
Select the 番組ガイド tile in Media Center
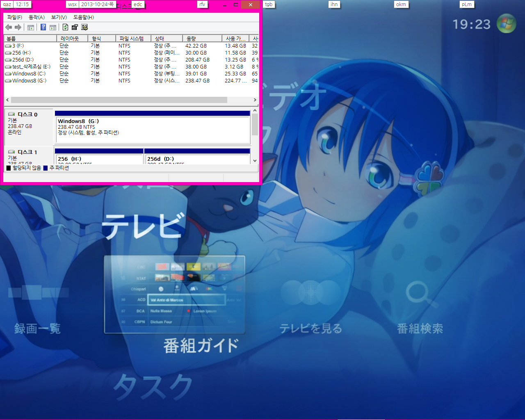click(x=175, y=294)
